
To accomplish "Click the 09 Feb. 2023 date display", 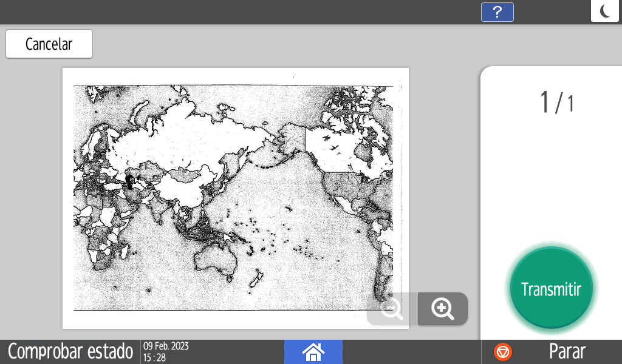I will tap(166, 346).
